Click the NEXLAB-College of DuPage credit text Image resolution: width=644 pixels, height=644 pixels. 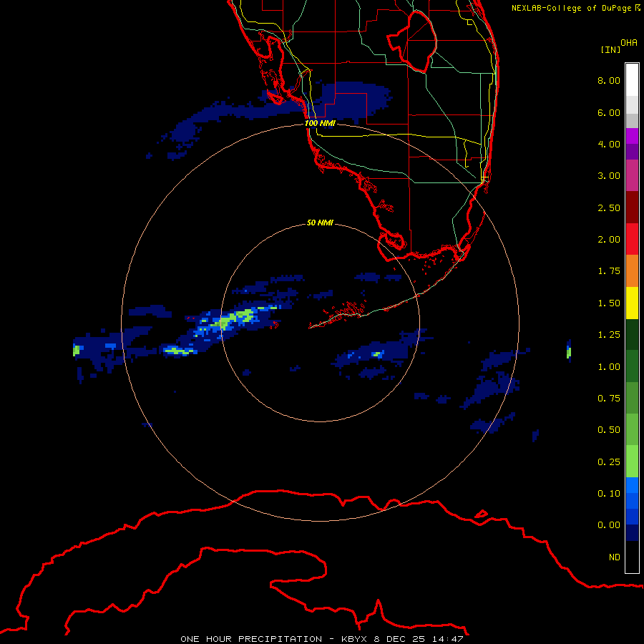click(576, 8)
